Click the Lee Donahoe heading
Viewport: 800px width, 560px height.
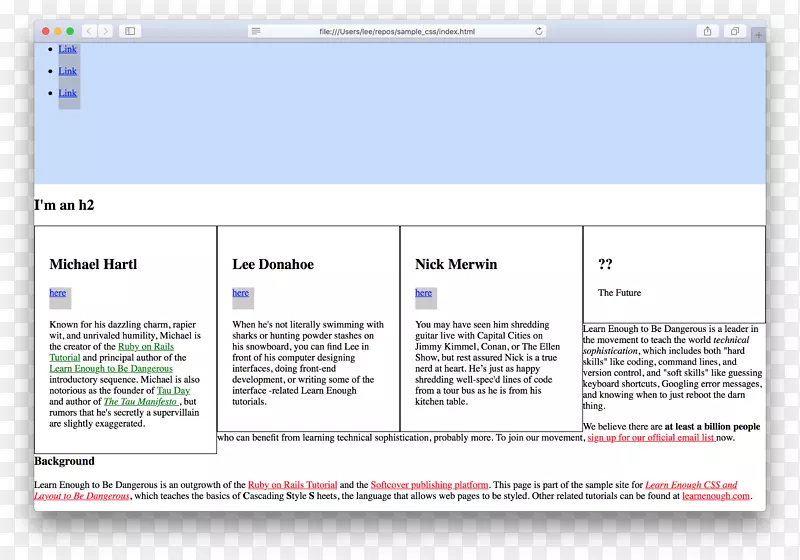coord(273,264)
